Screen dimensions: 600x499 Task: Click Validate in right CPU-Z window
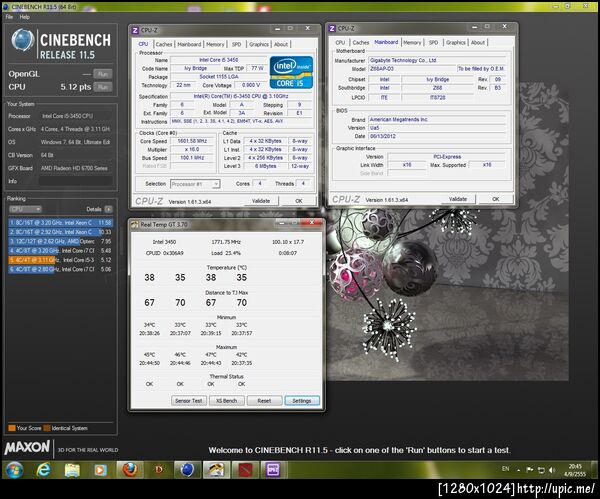[x=458, y=199]
